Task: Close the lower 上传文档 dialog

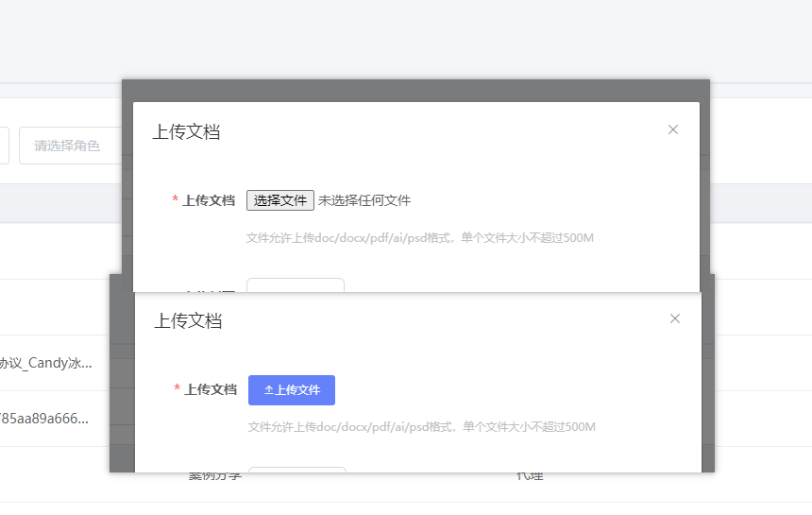Action: click(x=675, y=318)
